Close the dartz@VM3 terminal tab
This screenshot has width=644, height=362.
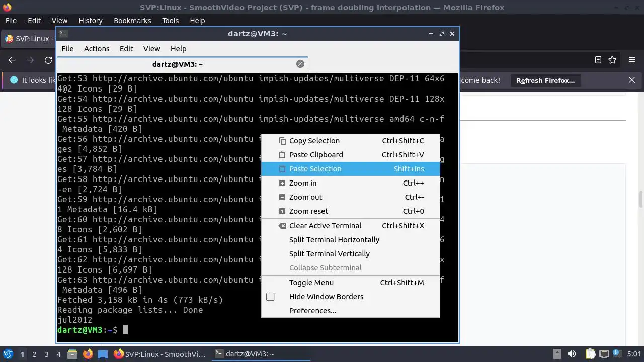click(x=300, y=64)
